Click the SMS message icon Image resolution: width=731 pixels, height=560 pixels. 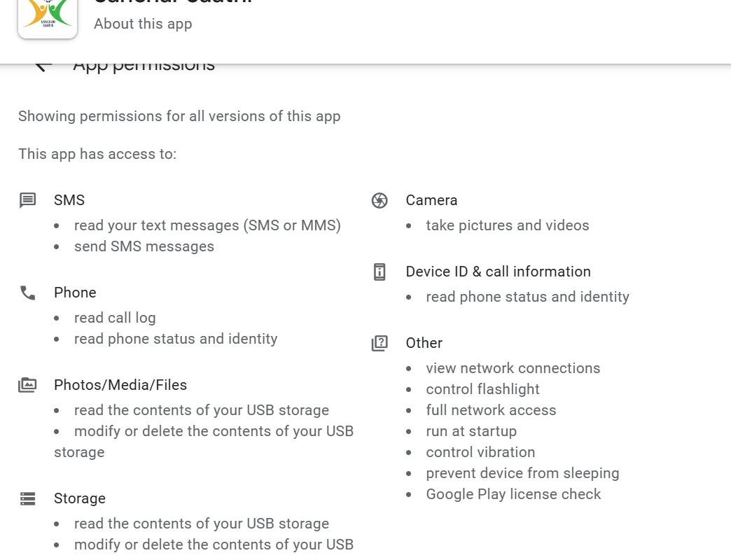[27, 201]
